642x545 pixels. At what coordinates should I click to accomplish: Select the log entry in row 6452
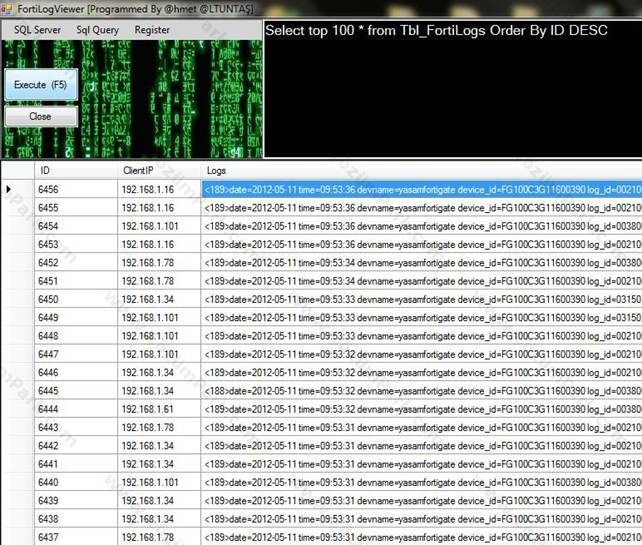tap(421, 262)
